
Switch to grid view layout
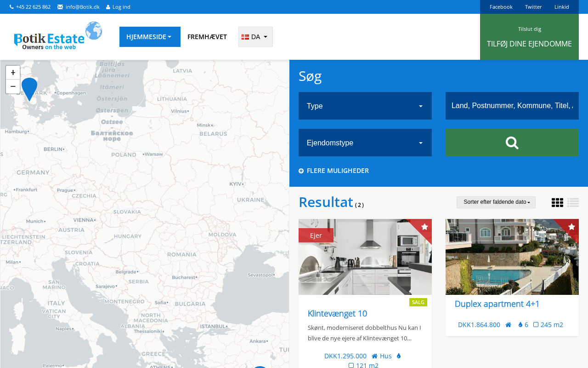point(557,202)
